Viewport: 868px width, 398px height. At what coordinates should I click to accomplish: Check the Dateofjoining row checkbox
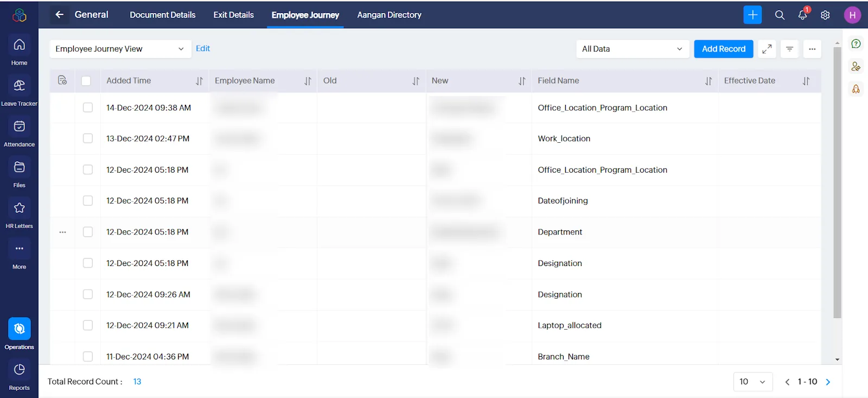pos(88,200)
